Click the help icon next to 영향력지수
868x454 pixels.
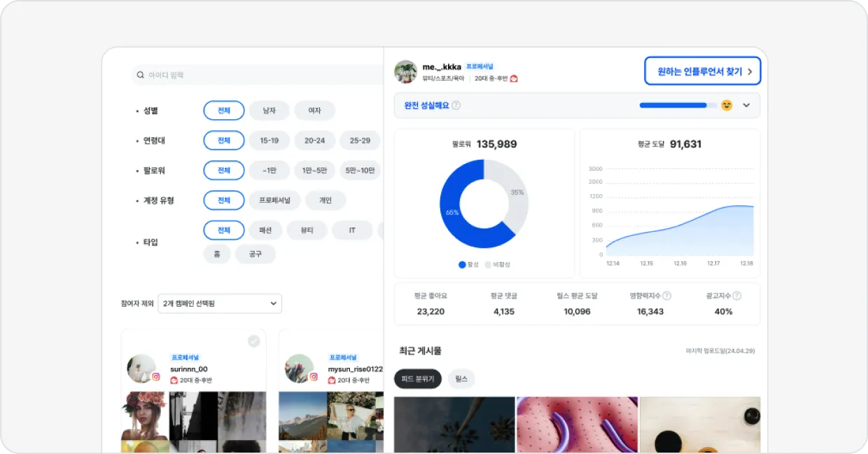667,296
